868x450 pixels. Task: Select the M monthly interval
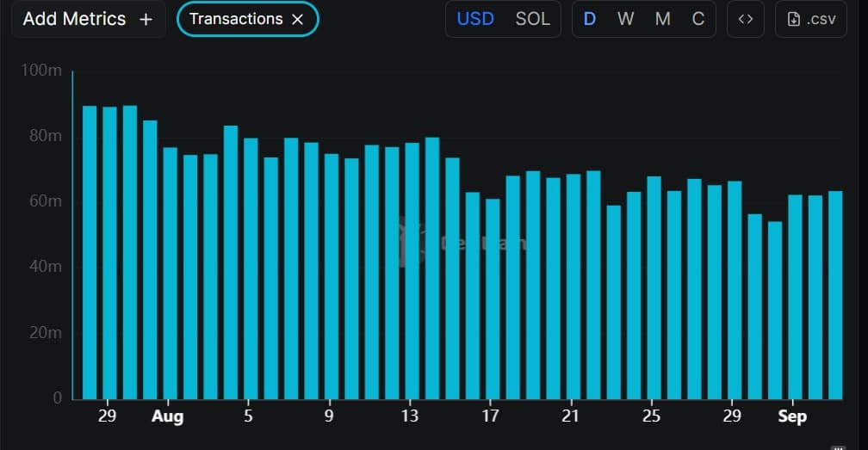click(662, 19)
